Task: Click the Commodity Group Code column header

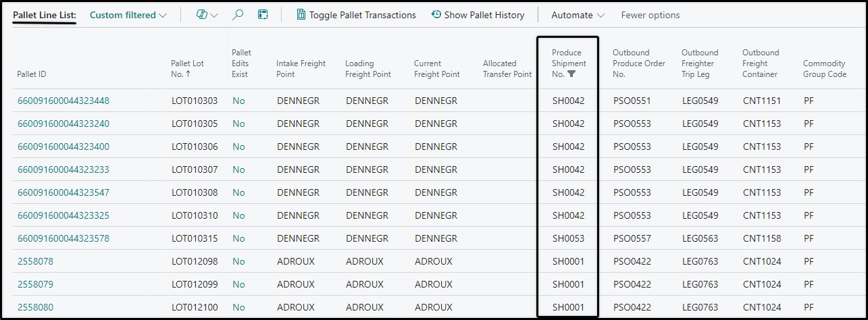Action: (x=825, y=69)
